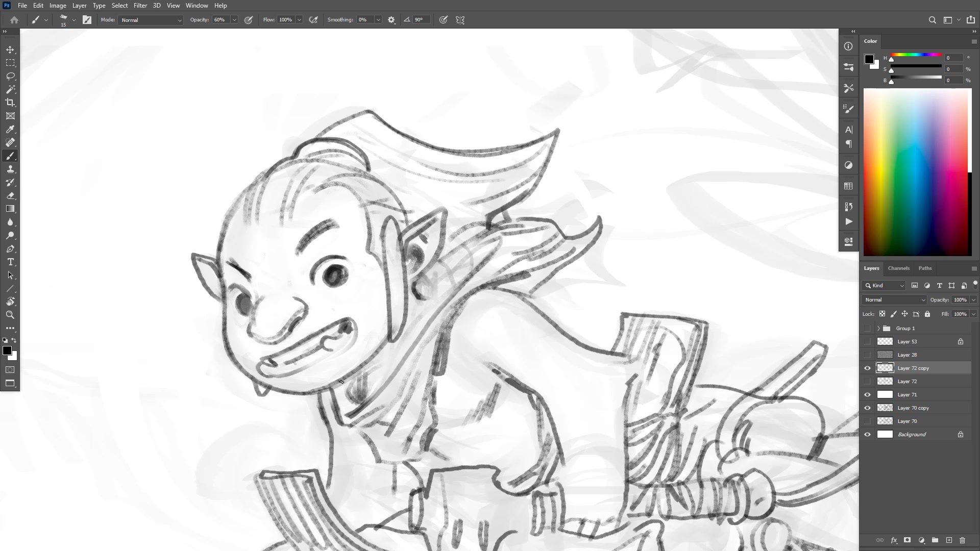980x551 pixels.
Task: Hide Layer 71 eye icon
Action: [867, 394]
